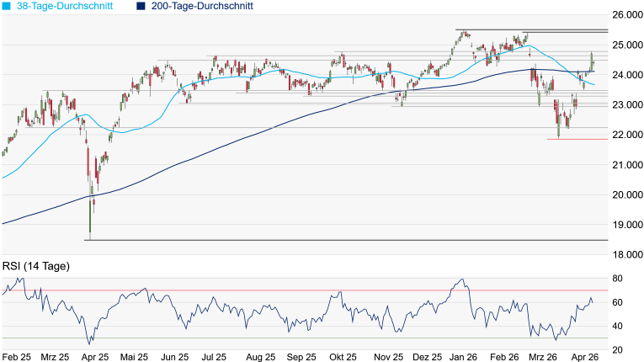Click the RSI axis value 40

click(x=617, y=326)
